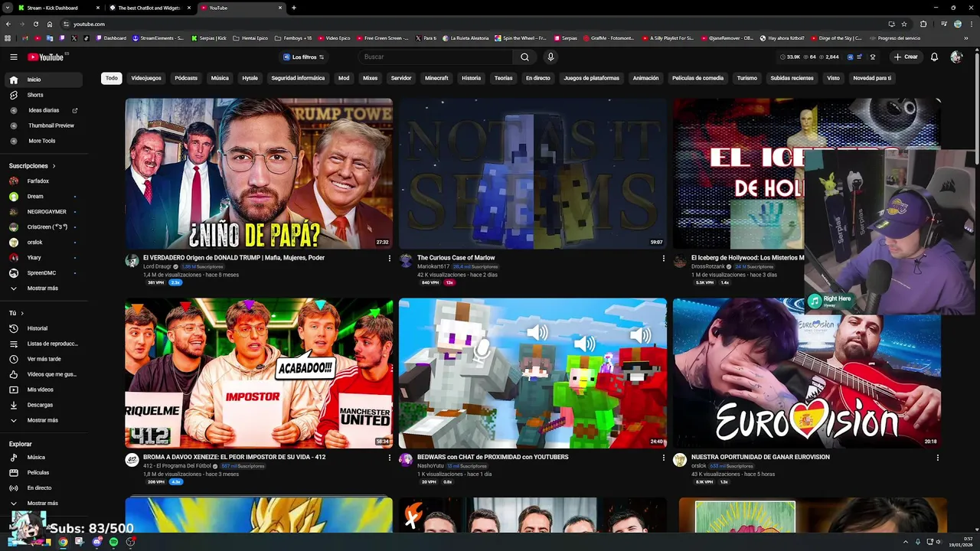Open the 412 impostor video thumbnail
The height and width of the screenshot is (551, 980).
click(259, 373)
